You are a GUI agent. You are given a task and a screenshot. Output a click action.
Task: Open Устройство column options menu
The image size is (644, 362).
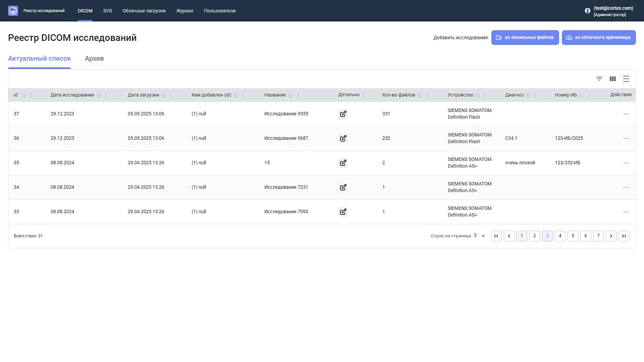485,95
